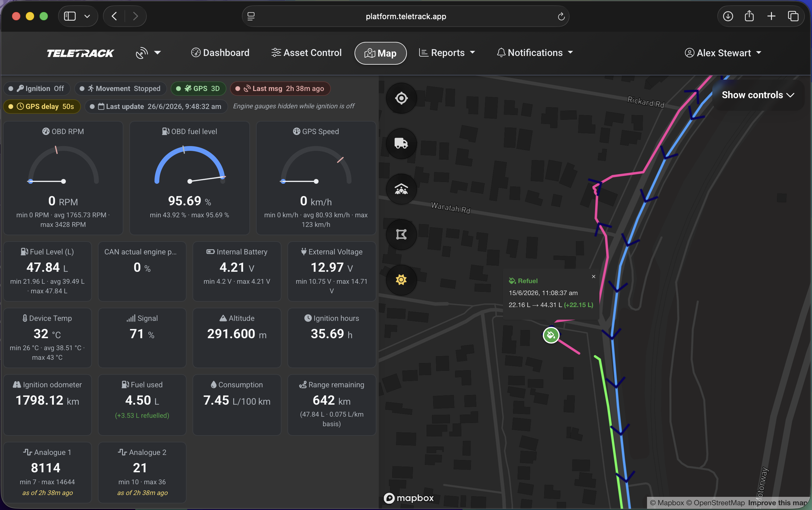Click the 47.84 L fuel level value
The image size is (812, 510).
pos(47,268)
